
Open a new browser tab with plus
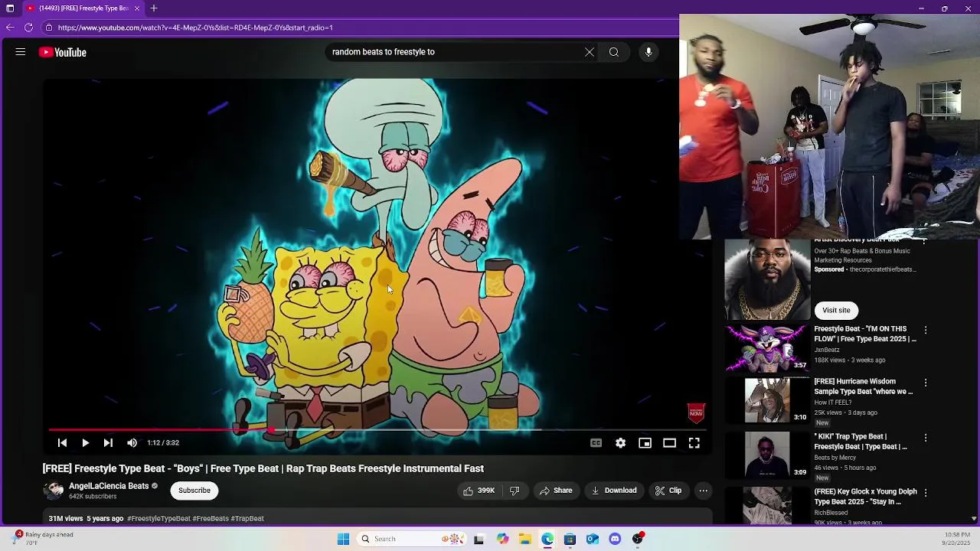pyautogui.click(x=154, y=8)
